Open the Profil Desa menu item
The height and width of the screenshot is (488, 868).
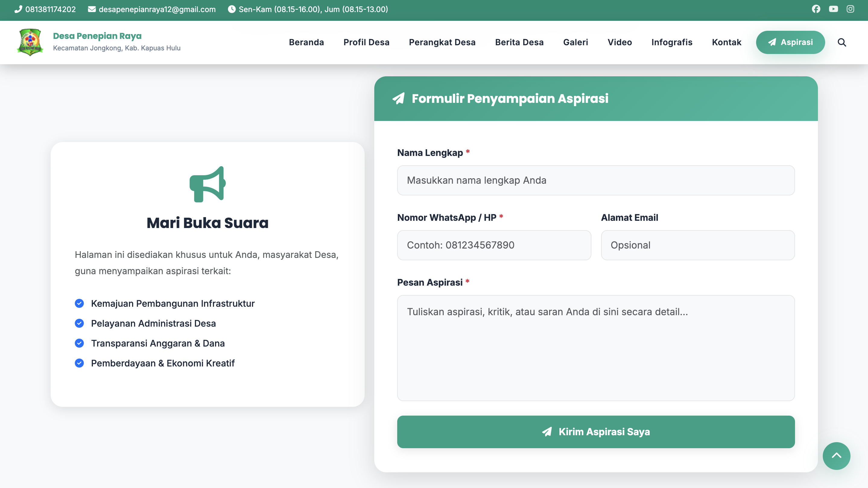(366, 42)
